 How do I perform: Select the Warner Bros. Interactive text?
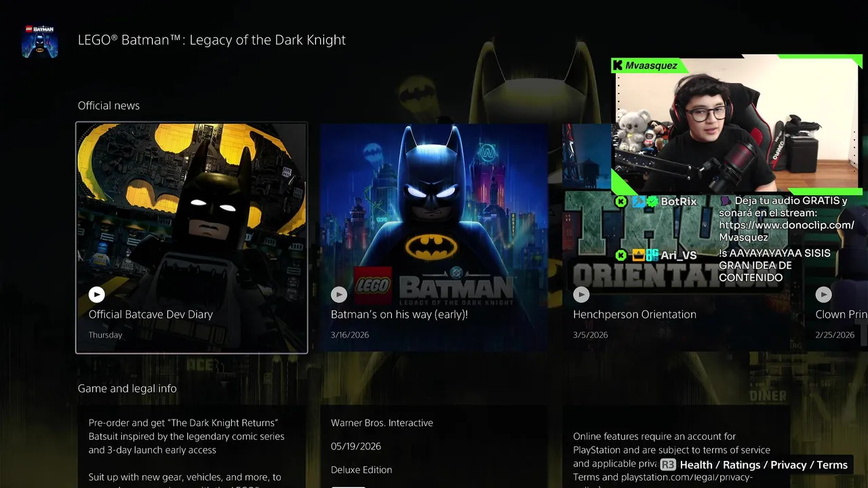click(x=382, y=423)
